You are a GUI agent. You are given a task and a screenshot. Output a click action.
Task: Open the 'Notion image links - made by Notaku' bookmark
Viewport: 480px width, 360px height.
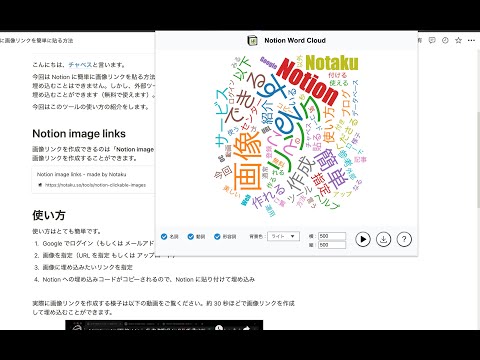pos(93,179)
